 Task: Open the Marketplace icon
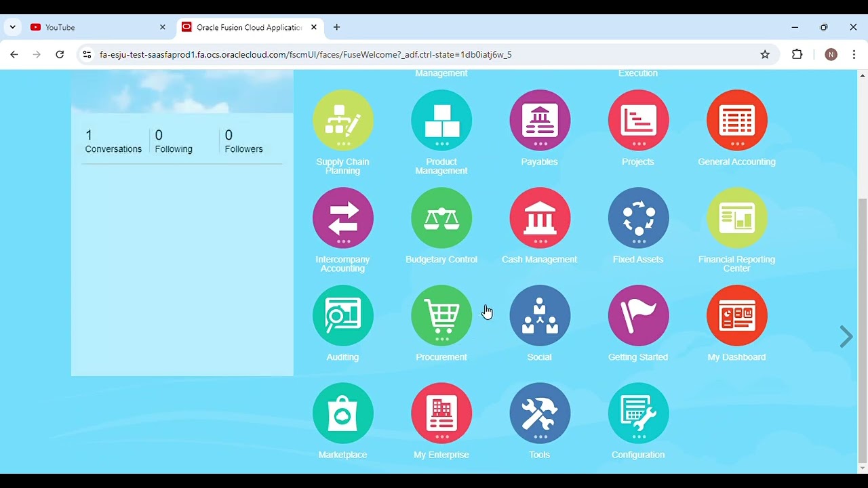343,413
